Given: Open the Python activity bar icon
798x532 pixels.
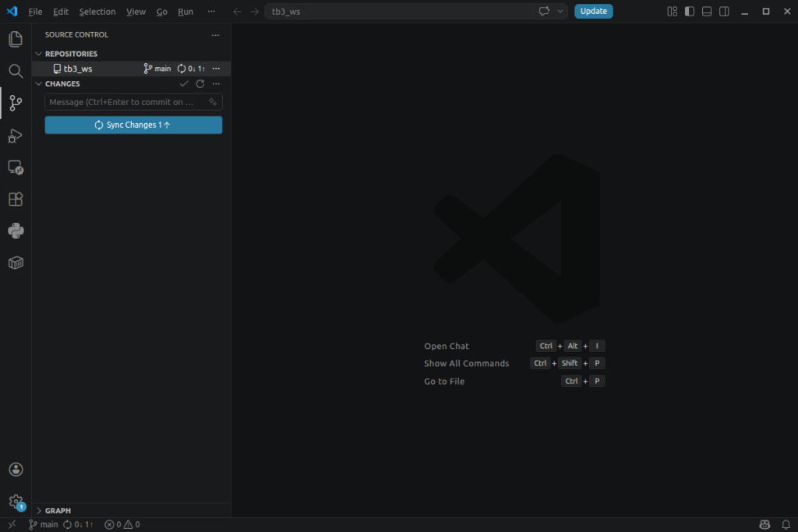Looking at the screenshot, I should pos(16,231).
